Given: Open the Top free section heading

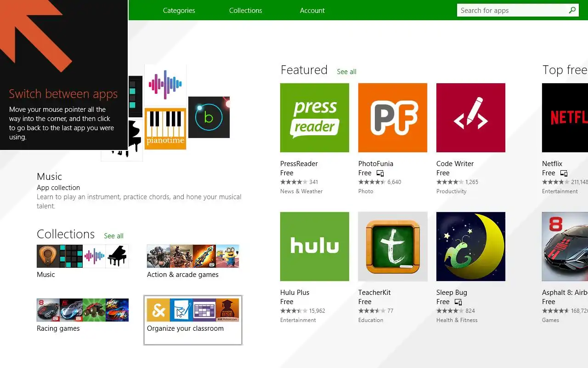Looking at the screenshot, I should 565,70.
